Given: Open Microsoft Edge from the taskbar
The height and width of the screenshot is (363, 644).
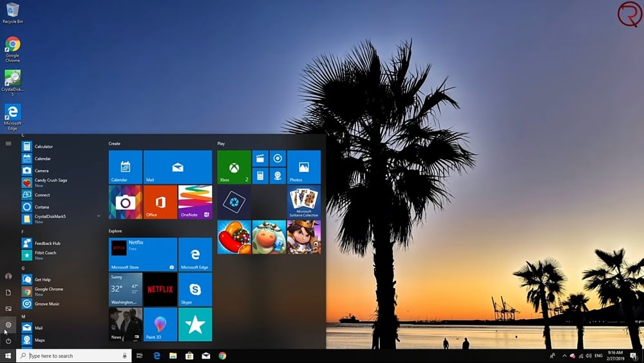Looking at the screenshot, I should (x=156, y=356).
